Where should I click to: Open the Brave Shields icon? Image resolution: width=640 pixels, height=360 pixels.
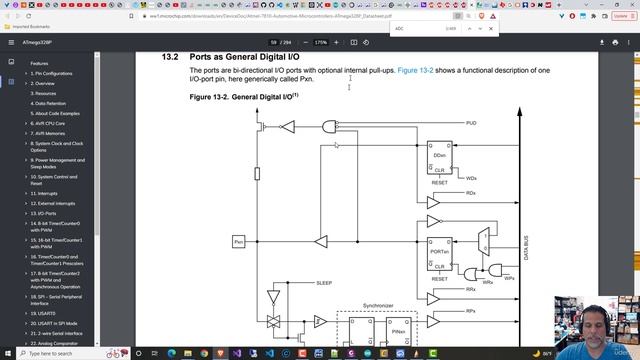click(x=482, y=16)
